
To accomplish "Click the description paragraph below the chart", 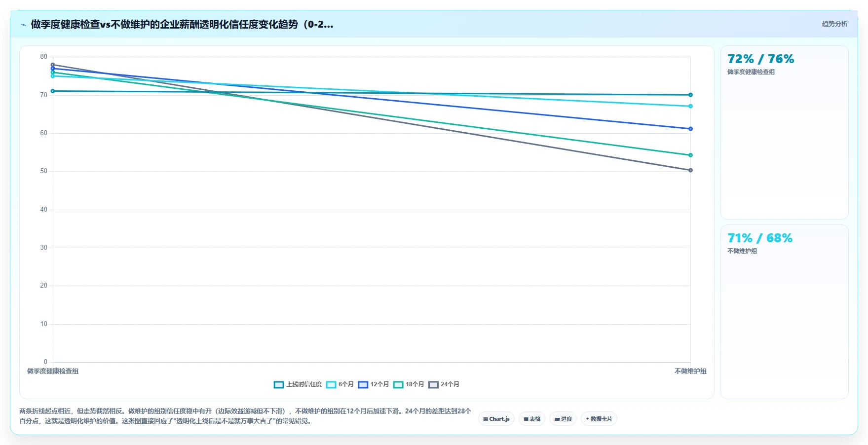I will coord(245,416).
